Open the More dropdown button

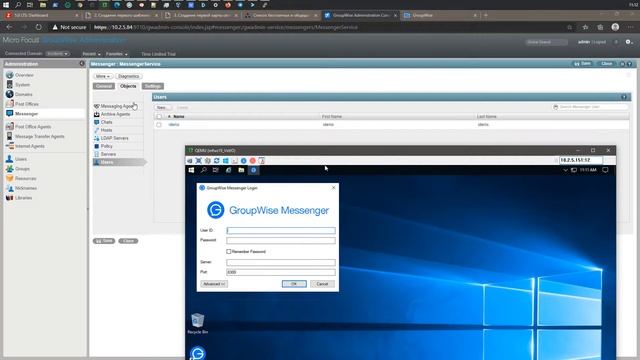tap(102, 76)
